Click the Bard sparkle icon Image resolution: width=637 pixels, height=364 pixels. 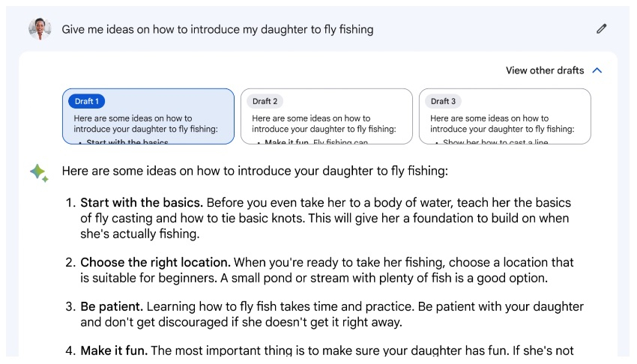40,173
